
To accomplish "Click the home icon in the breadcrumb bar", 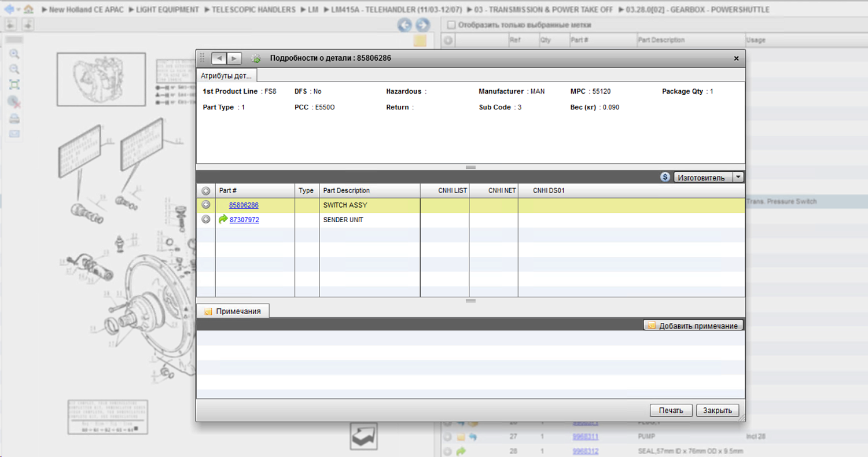I will click(x=28, y=9).
